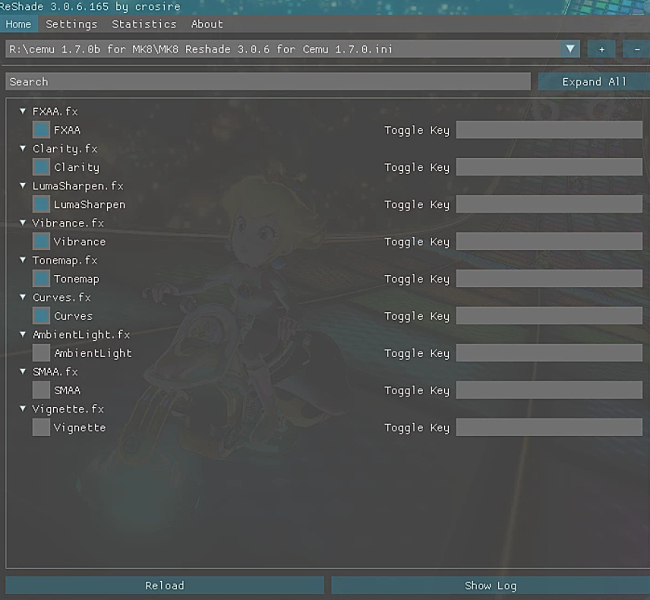The width and height of the screenshot is (650, 600).
Task: Collapse the AmbientLight.fx section
Action: [23, 334]
